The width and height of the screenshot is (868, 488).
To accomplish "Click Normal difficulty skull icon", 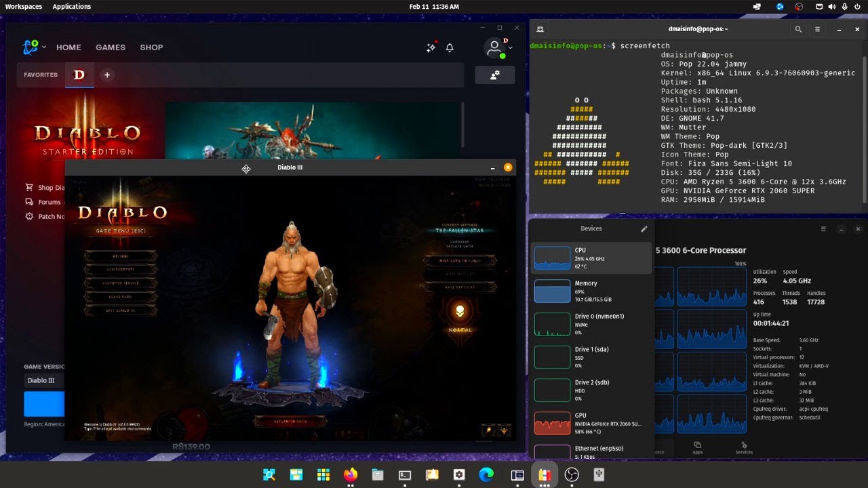I will coord(460,311).
